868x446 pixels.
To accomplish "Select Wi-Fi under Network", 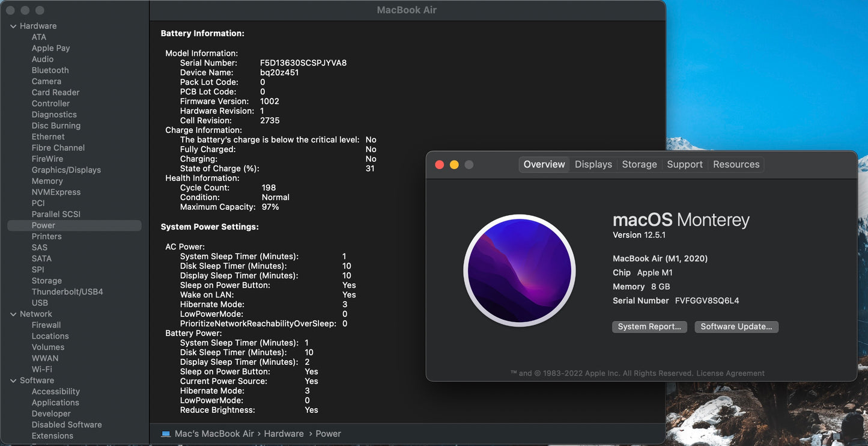I will 42,370.
